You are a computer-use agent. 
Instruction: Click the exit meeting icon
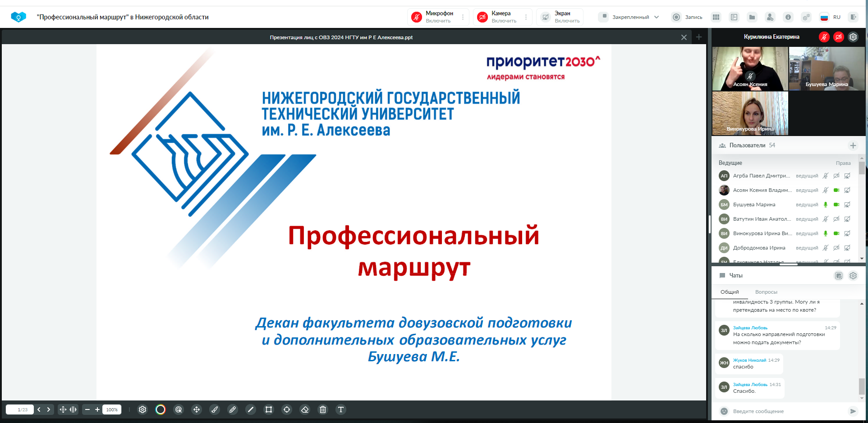853,17
